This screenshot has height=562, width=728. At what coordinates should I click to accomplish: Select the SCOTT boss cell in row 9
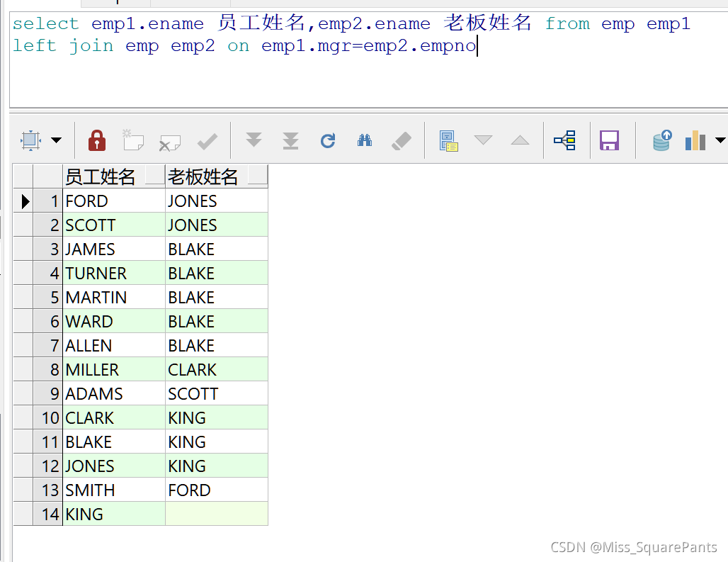click(x=217, y=394)
